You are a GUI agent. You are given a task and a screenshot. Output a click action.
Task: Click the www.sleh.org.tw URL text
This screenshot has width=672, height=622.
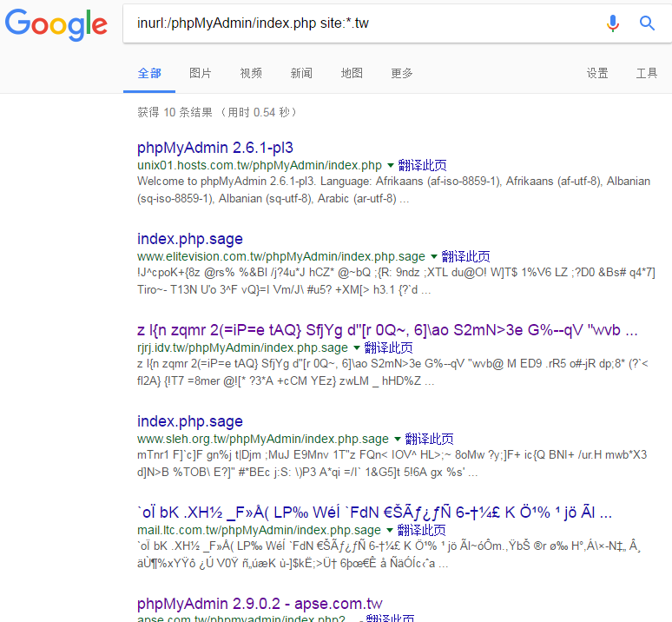(x=263, y=440)
